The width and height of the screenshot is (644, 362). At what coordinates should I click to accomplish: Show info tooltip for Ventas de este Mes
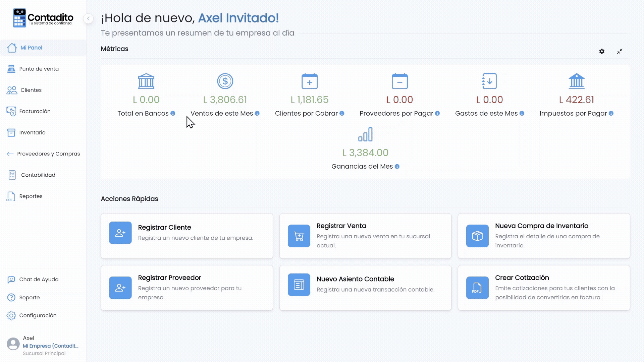257,113
